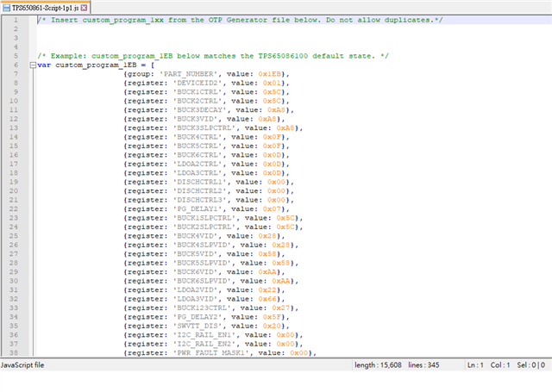Viewport: 552px width, 392px height.
Task: Click the 'Example: custom_program_1EB' comment line
Action: (213, 56)
